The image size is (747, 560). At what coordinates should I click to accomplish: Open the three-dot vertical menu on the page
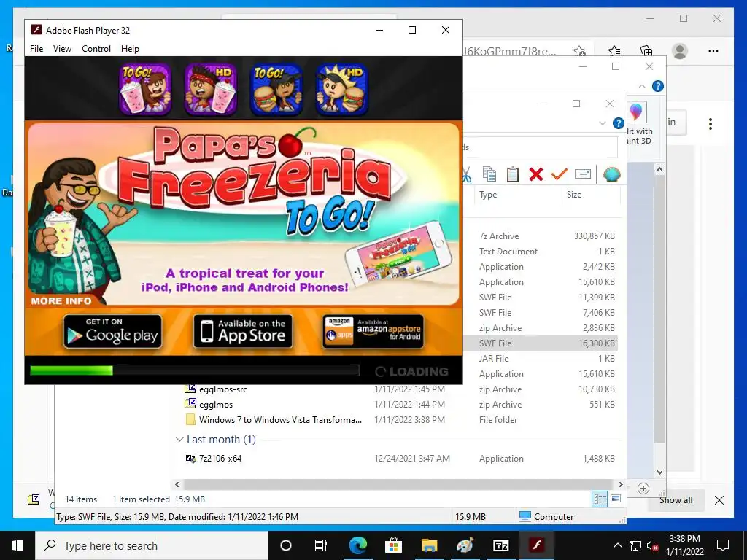click(711, 124)
